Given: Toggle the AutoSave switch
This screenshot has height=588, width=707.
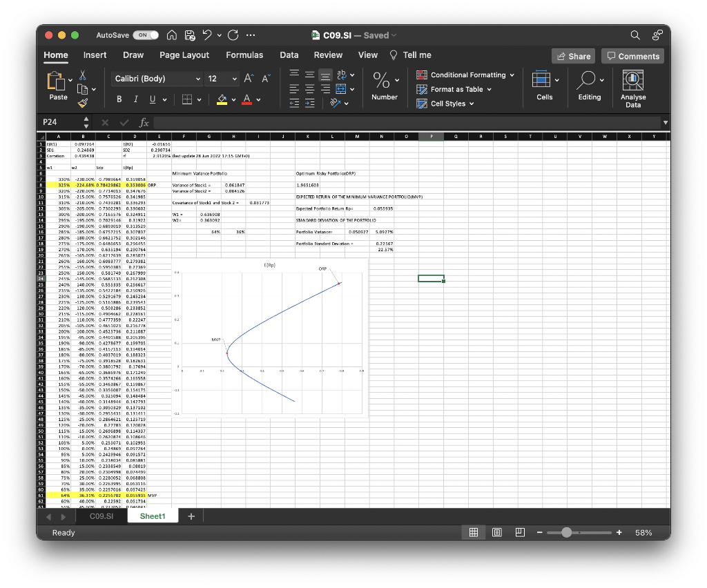Looking at the screenshot, I should [145, 35].
